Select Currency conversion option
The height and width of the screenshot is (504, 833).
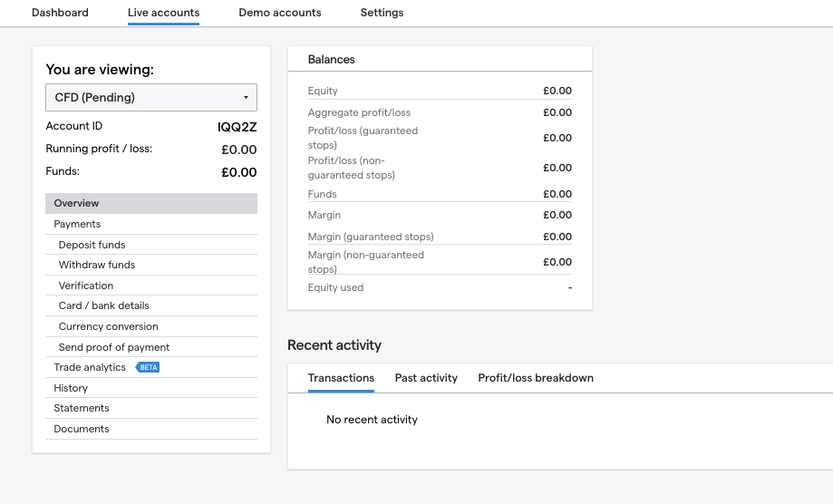(x=151, y=326)
